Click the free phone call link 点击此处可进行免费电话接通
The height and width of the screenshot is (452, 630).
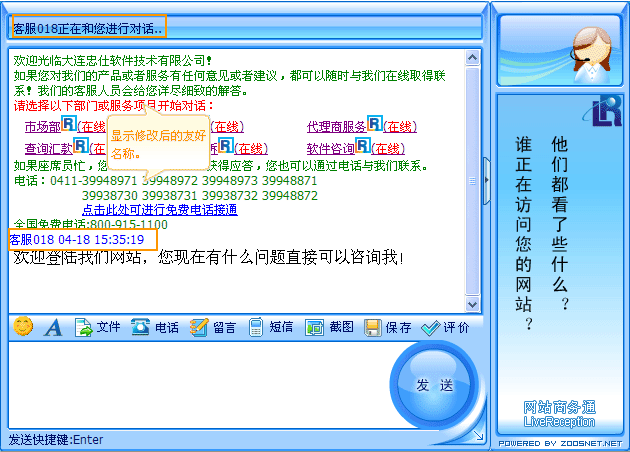click(159, 210)
